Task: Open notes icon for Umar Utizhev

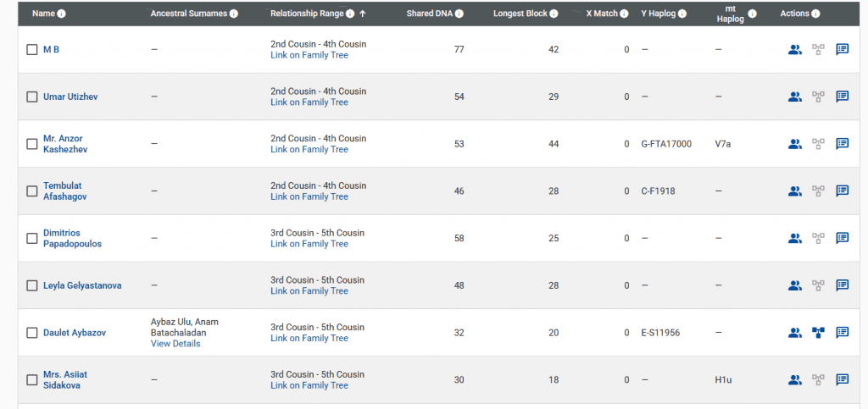Action: (843, 97)
